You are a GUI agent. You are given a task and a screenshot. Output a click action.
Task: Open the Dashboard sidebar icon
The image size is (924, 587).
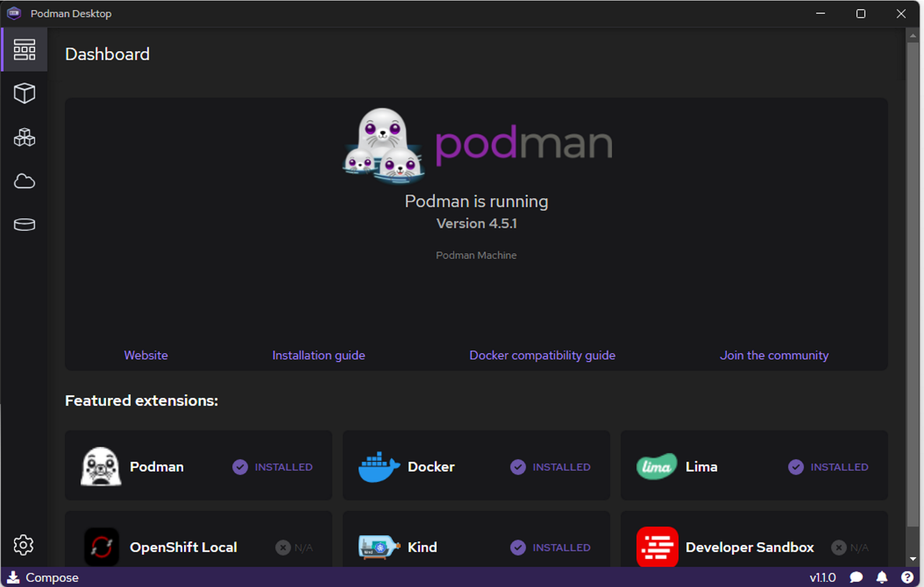pyautogui.click(x=25, y=50)
